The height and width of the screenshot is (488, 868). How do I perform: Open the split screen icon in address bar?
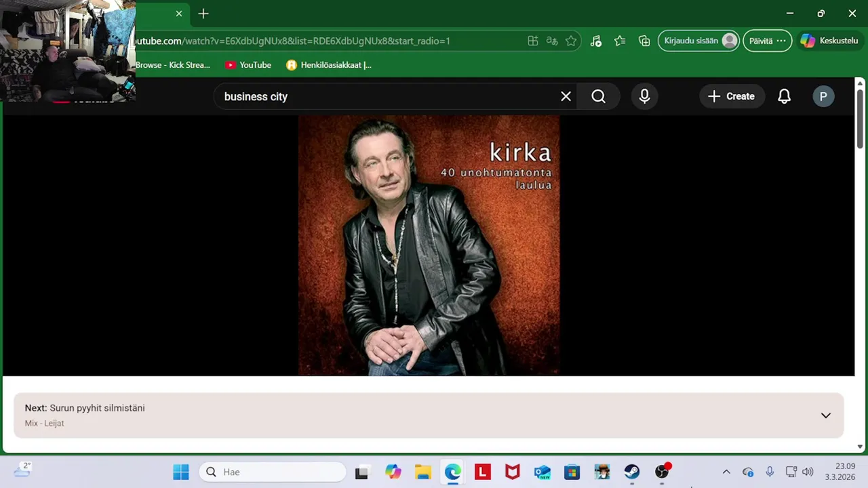pyautogui.click(x=533, y=41)
